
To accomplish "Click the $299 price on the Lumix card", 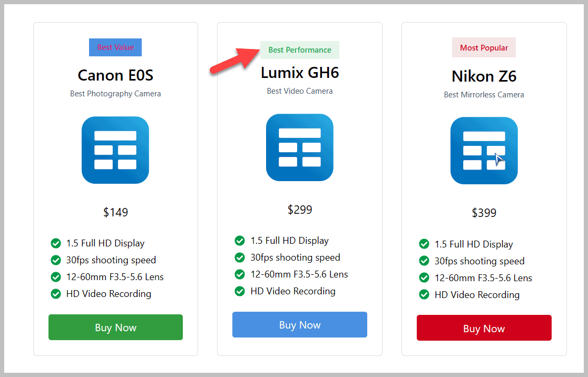I will [x=300, y=209].
